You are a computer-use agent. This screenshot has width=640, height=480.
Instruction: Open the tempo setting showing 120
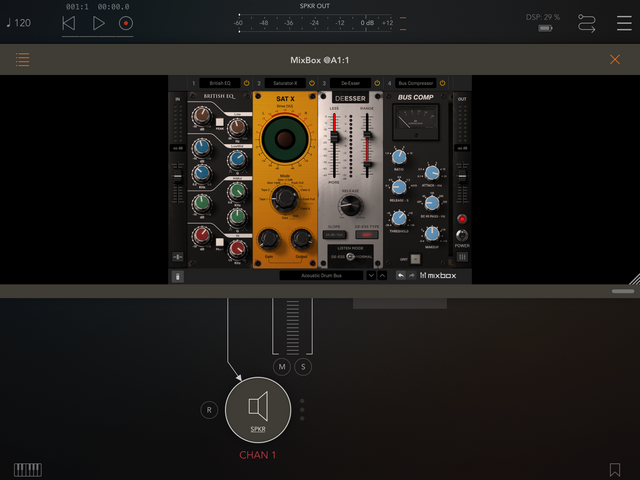(19, 23)
